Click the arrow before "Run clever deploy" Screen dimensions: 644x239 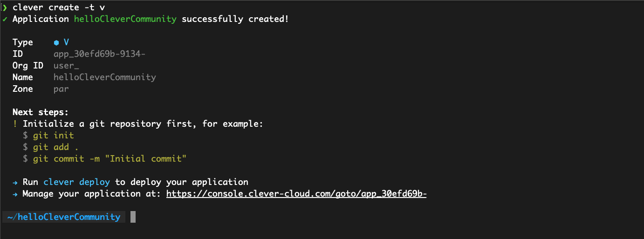[x=15, y=182]
